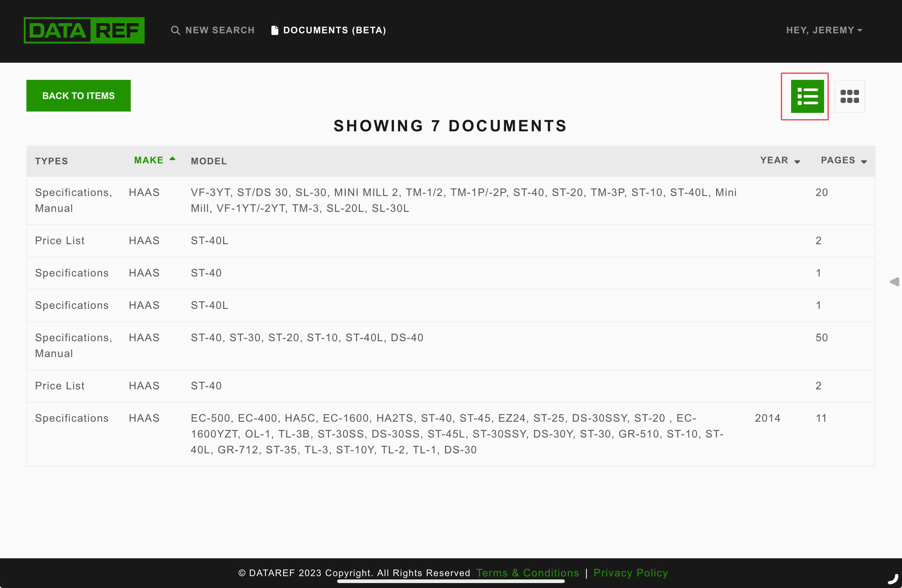Open Terms & Conditions link
Image resolution: width=902 pixels, height=588 pixels.
tap(527, 572)
